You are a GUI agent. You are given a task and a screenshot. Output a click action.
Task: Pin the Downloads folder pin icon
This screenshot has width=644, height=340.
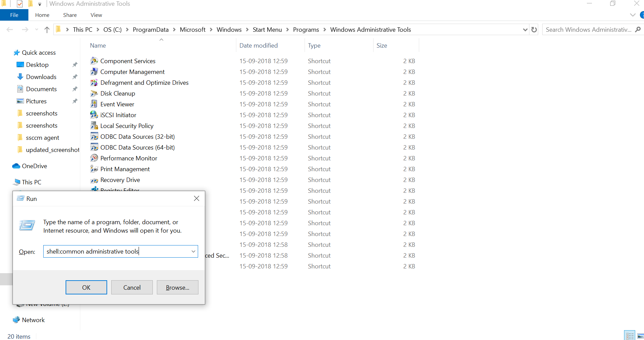[75, 77]
